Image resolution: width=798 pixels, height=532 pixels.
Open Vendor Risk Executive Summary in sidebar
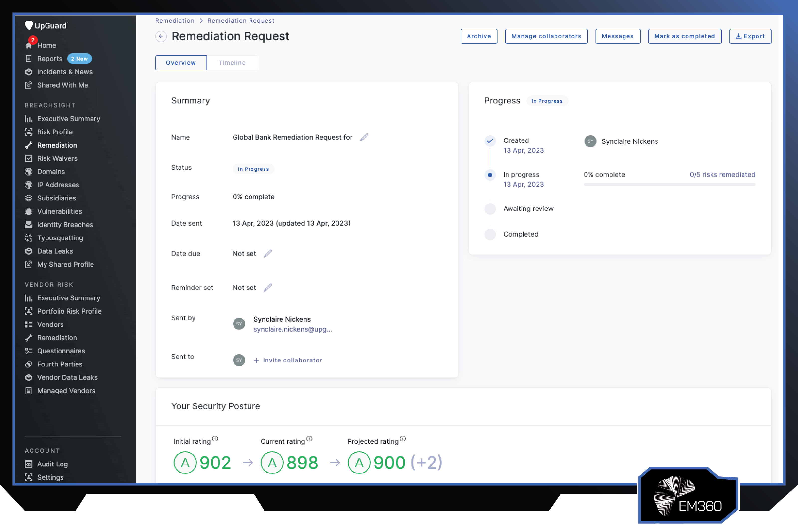point(69,298)
